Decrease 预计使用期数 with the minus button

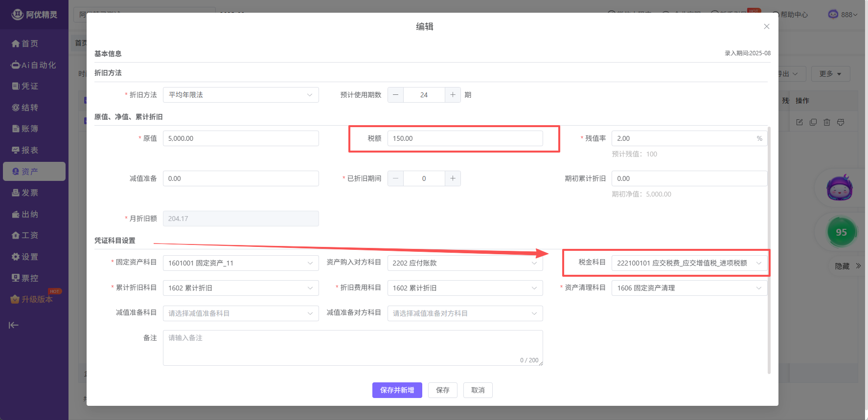coord(395,95)
